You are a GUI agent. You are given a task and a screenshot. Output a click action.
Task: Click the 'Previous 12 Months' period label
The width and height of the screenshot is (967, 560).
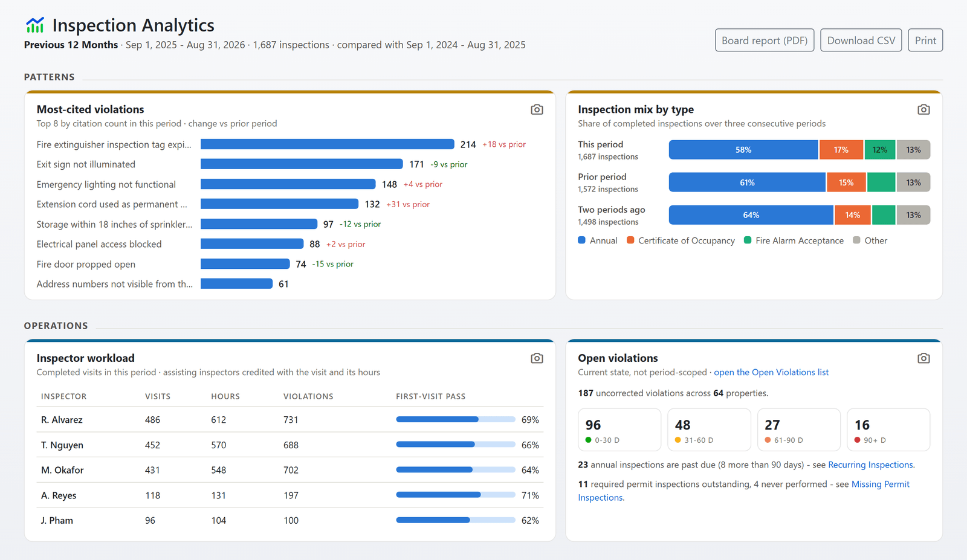[x=71, y=45]
